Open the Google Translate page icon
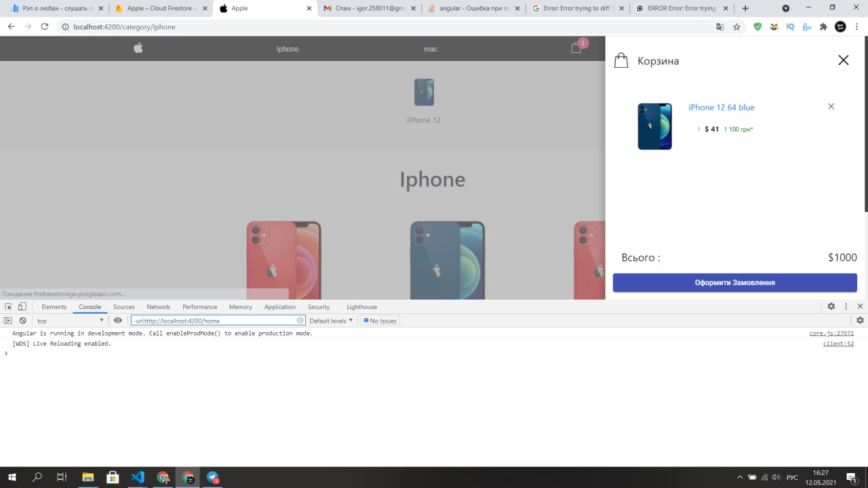Viewport: 868px width, 488px height. click(x=720, y=27)
